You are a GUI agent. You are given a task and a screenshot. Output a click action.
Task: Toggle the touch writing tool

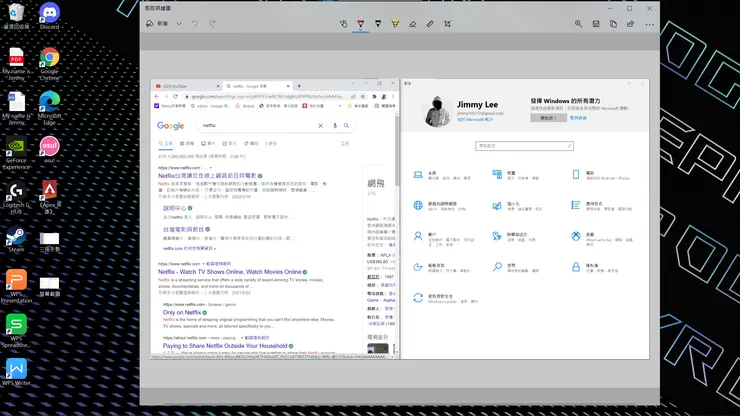click(x=344, y=24)
